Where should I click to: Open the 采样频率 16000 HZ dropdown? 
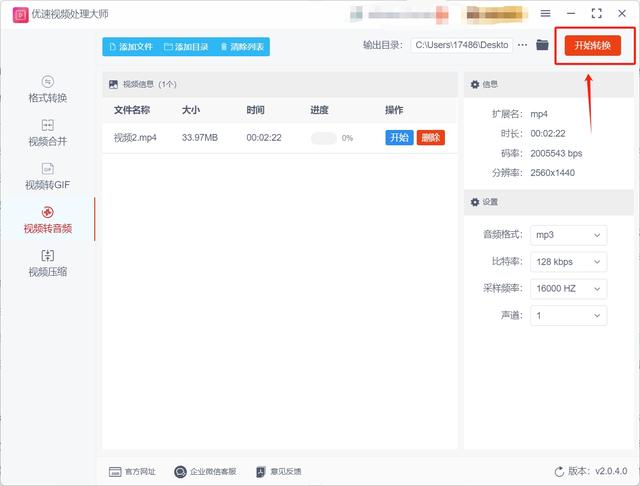(569, 288)
